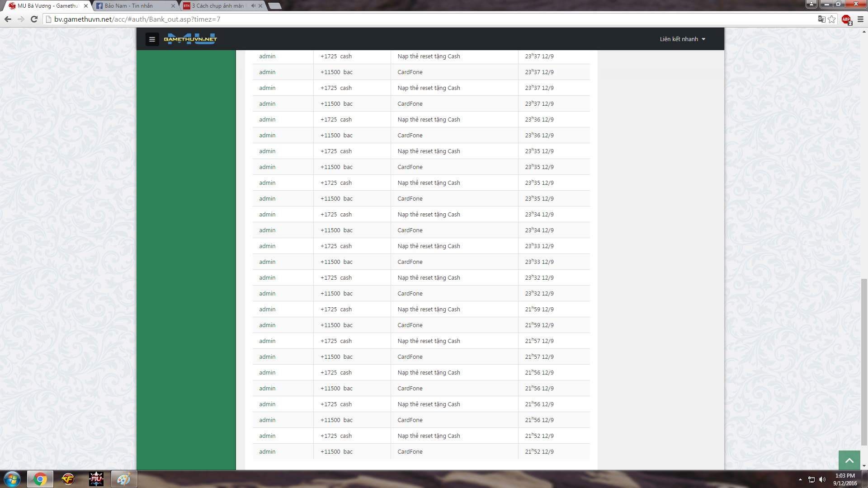Click the browser forward arrow
Image resolution: width=868 pixels, height=488 pixels.
click(x=21, y=19)
